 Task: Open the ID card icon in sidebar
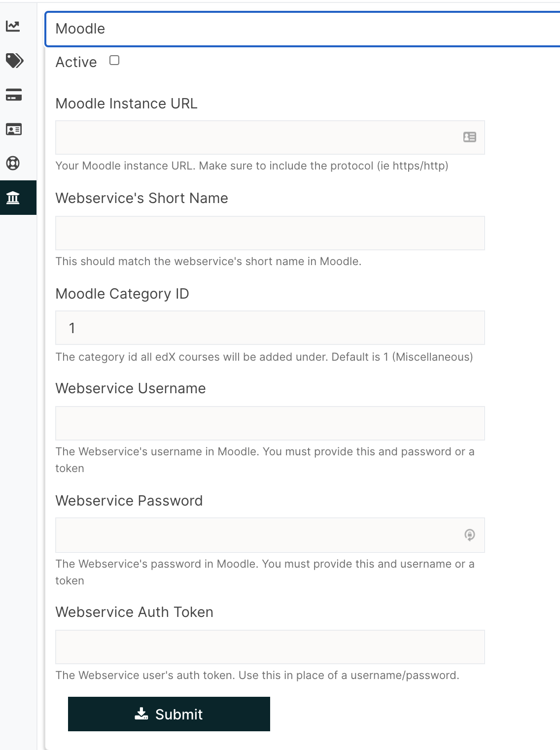(13, 130)
